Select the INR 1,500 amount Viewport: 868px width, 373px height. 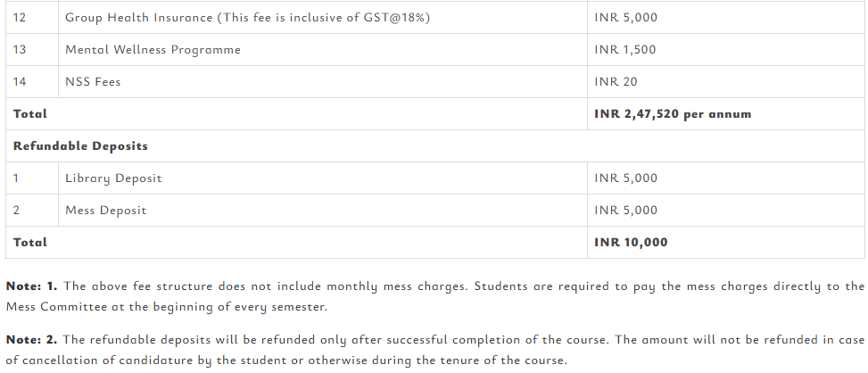[x=624, y=50]
